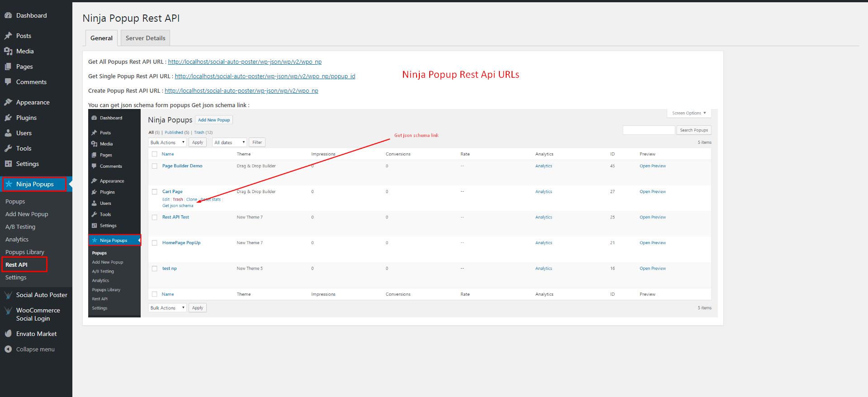Viewport: 868px width, 397px height.
Task: Open A/B Testing in the main sidebar submenu
Action: (x=20, y=227)
